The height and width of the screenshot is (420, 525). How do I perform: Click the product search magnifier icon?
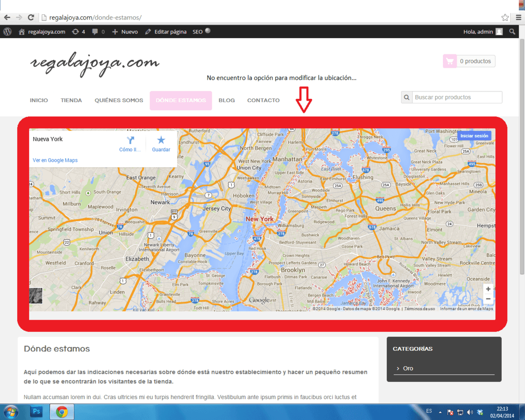[407, 97]
